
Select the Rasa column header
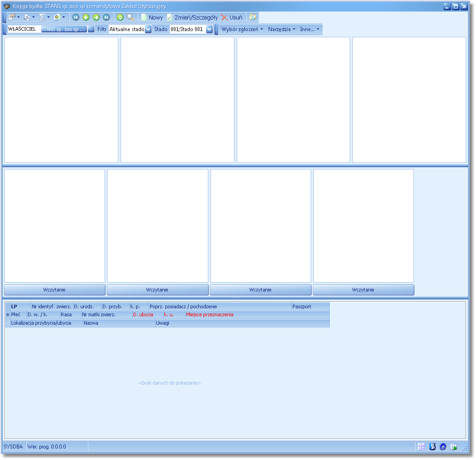pos(71,315)
